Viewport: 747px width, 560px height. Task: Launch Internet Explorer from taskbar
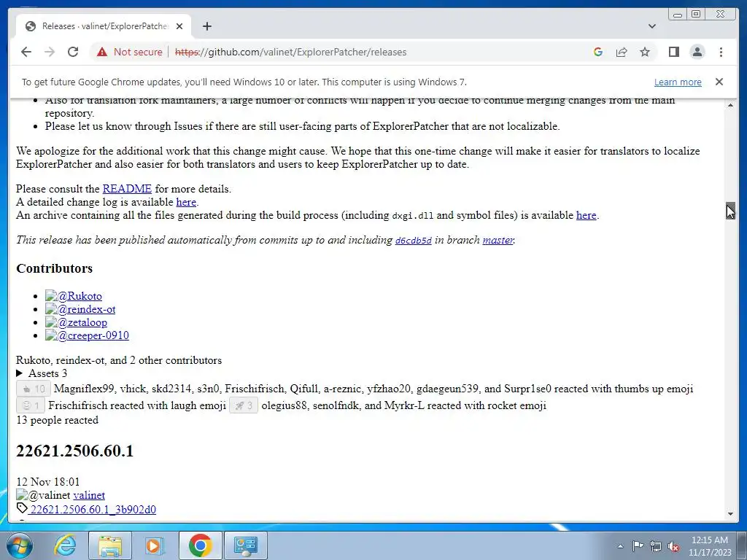(x=65, y=545)
